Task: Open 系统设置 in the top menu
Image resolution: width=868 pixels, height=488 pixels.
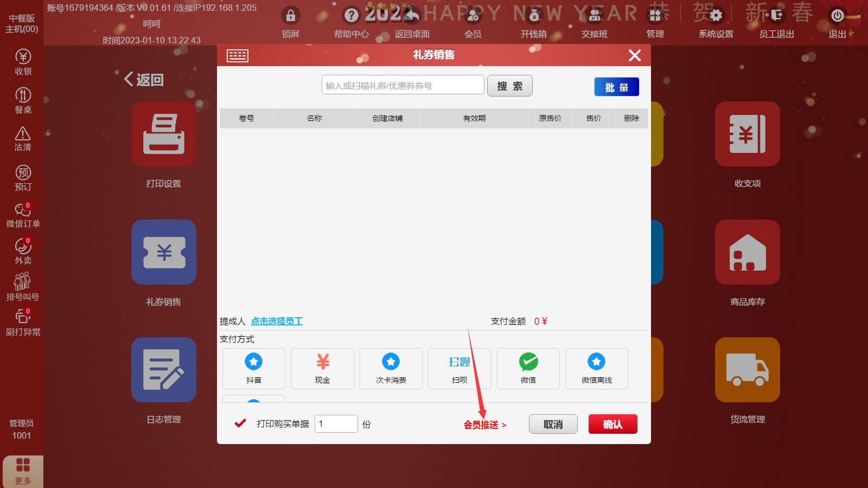Action: point(716,23)
